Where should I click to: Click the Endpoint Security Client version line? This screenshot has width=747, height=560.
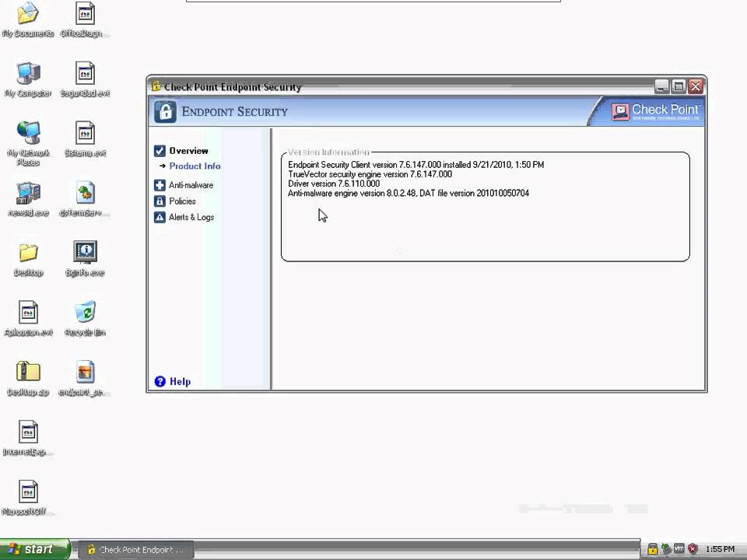coord(416,165)
